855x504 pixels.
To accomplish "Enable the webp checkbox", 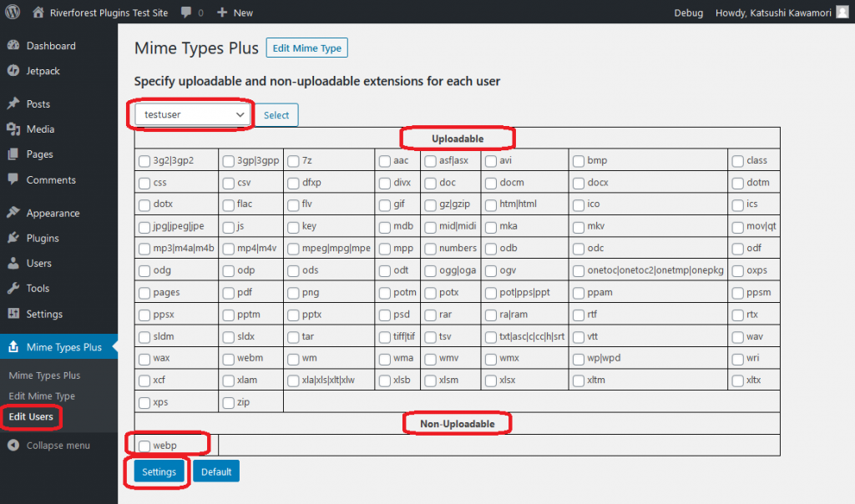I will pos(144,446).
